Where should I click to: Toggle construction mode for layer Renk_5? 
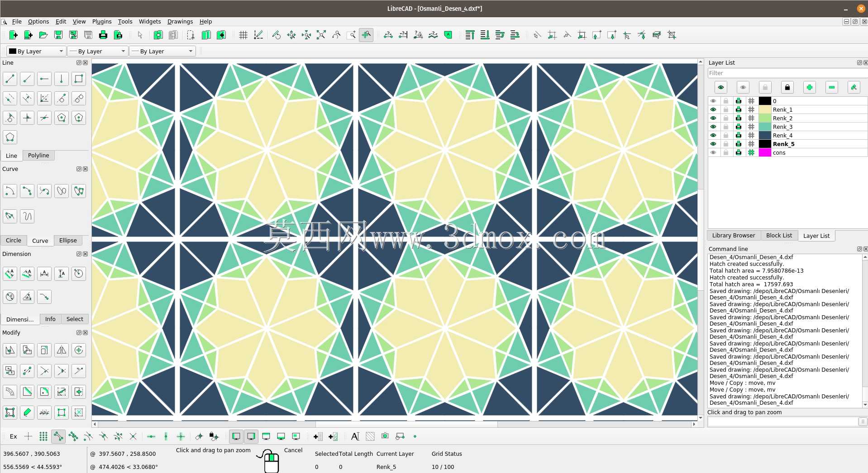tap(751, 144)
